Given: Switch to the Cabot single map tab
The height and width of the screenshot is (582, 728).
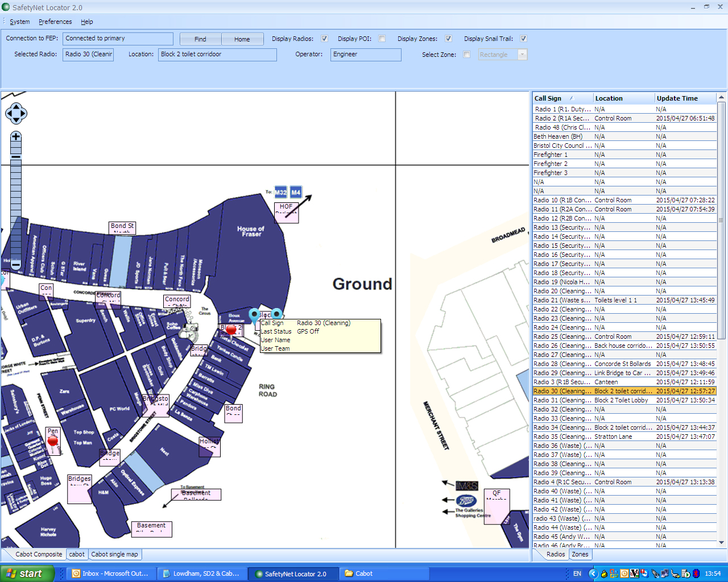Looking at the screenshot, I should [x=114, y=554].
